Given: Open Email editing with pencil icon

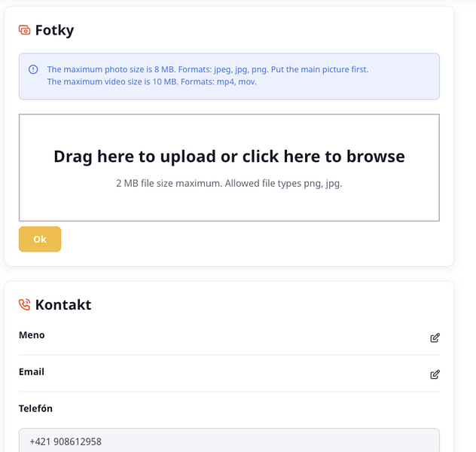Looking at the screenshot, I should pyautogui.click(x=435, y=374).
